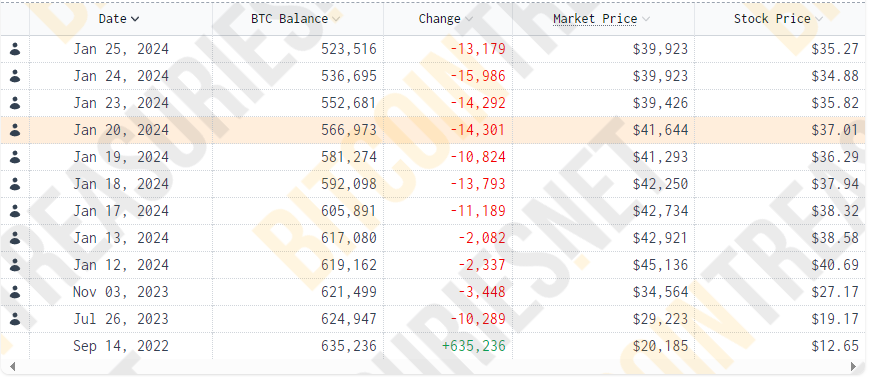Click the person icon for Jul 26, 2023
This screenshot has height=377, width=875.
15,319
